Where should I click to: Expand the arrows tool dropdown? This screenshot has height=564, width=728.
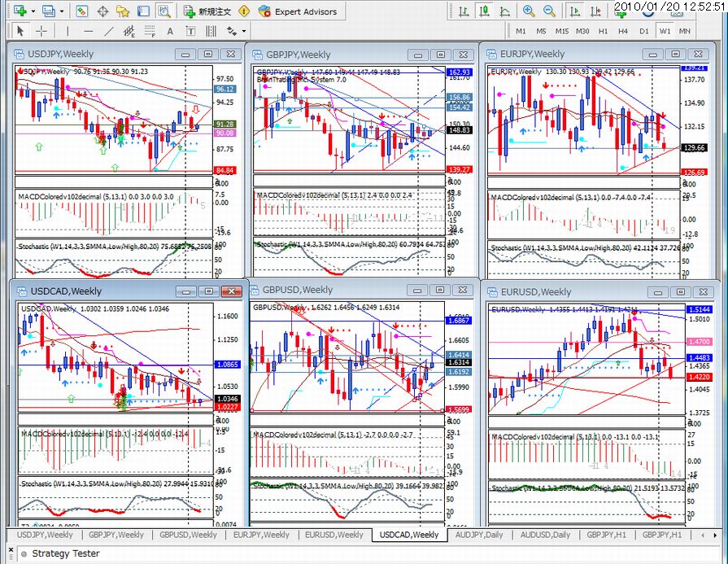pyautogui.click(x=244, y=32)
